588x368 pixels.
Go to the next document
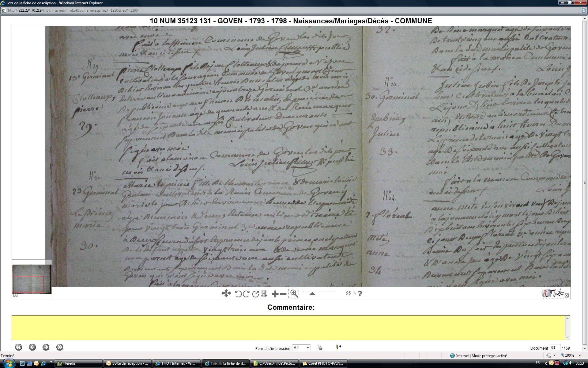coord(46,347)
